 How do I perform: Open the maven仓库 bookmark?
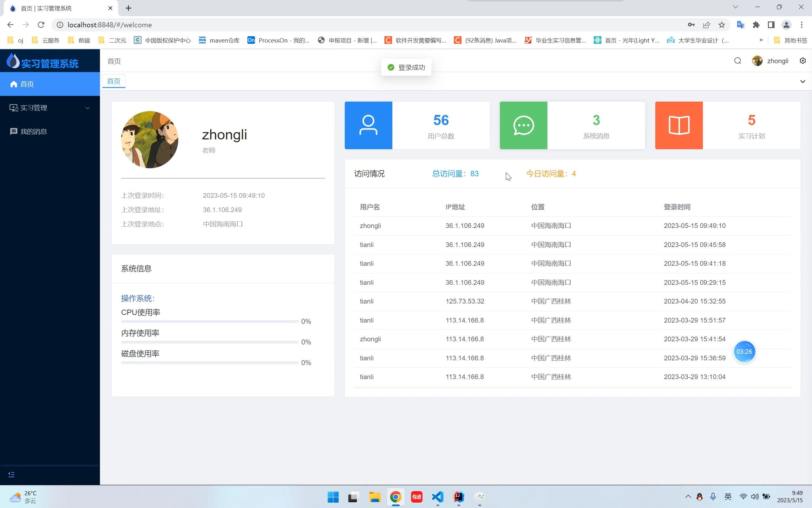click(x=219, y=40)
